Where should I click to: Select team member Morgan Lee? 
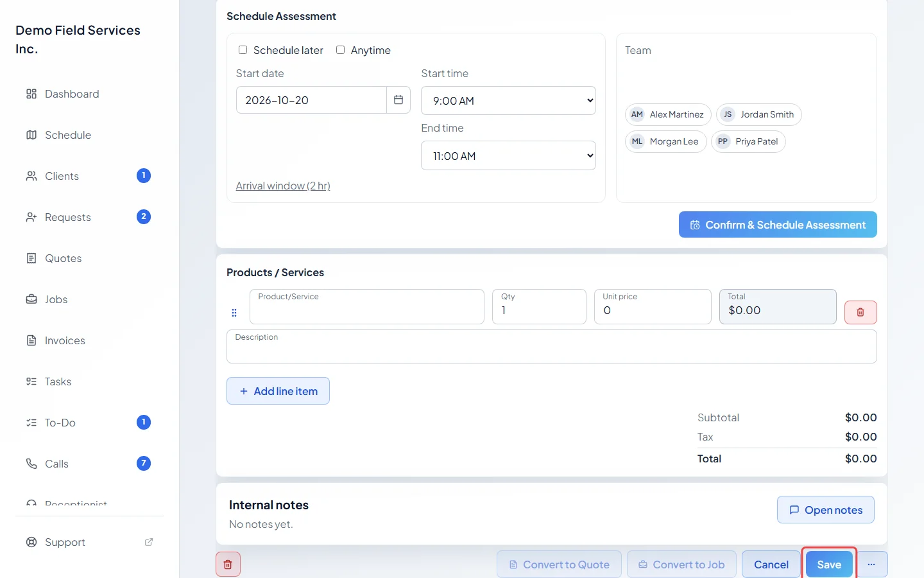coord(666,141)
